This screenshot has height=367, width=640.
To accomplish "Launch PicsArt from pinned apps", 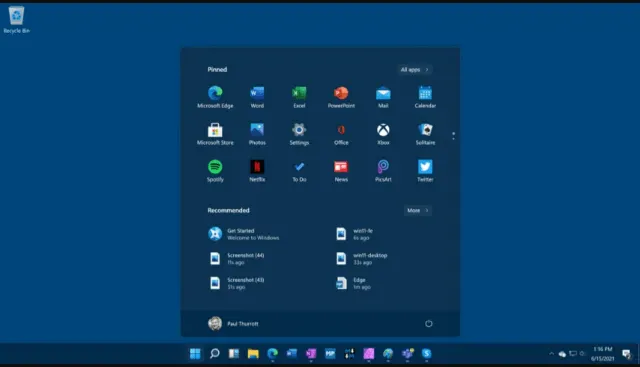I will click(383, 171).
